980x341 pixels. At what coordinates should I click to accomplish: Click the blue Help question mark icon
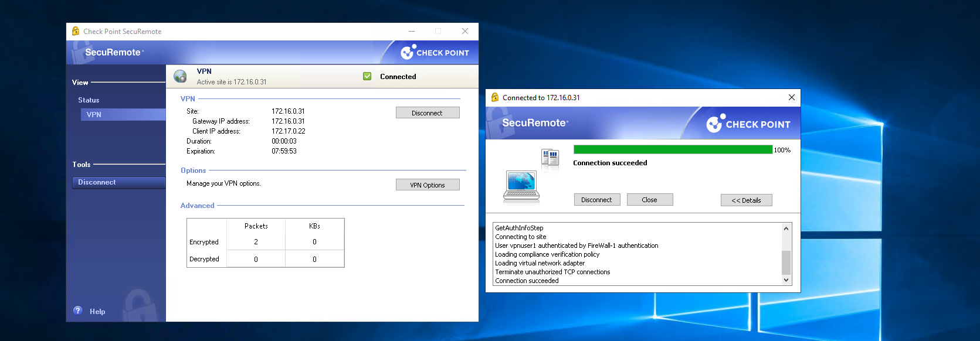point(78,311)
